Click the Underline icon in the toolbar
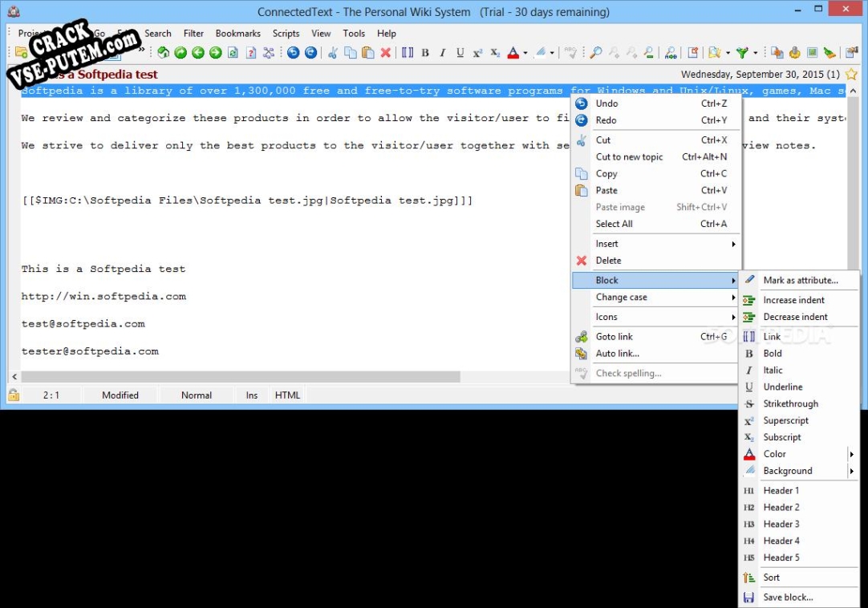 pos(460,53)
